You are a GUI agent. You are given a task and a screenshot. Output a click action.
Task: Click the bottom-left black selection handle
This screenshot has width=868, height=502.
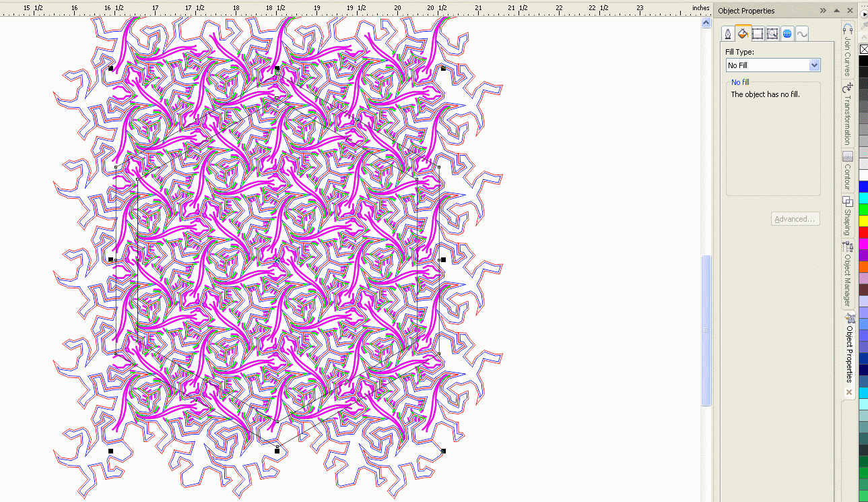point(110,451)
